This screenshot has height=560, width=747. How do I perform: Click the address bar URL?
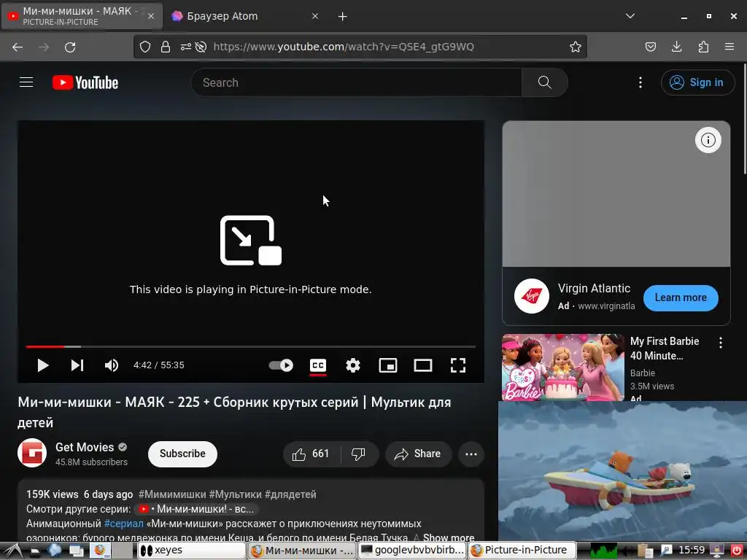[344, 47]
